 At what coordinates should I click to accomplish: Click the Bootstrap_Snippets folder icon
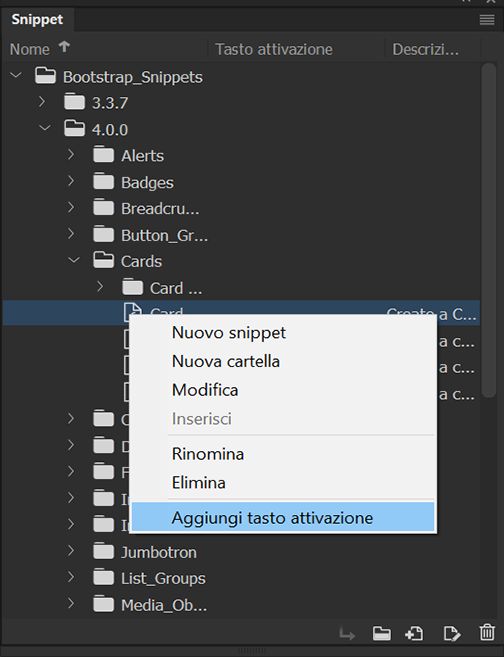coord(45,76)
